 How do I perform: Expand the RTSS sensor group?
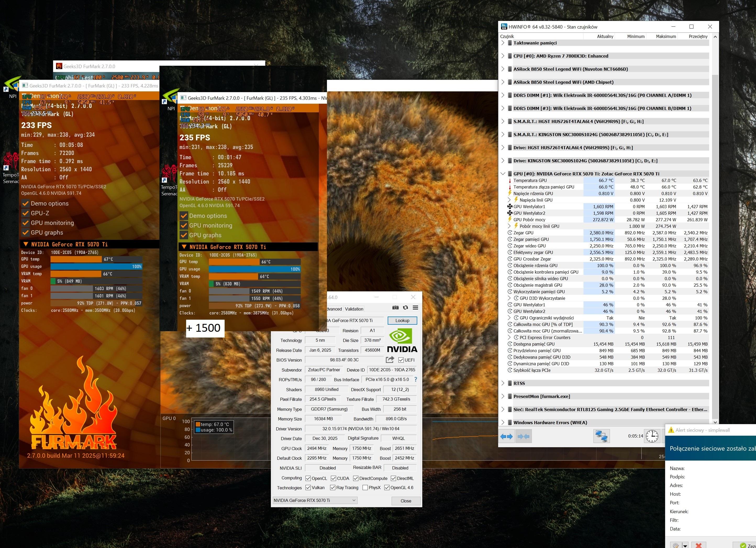click(503, 383)
